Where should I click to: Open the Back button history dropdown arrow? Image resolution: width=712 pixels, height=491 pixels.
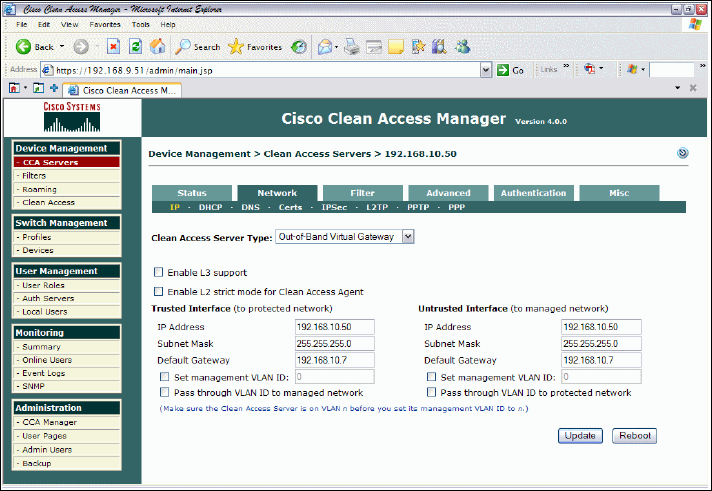pyautogui.click(x=62, y=46)
